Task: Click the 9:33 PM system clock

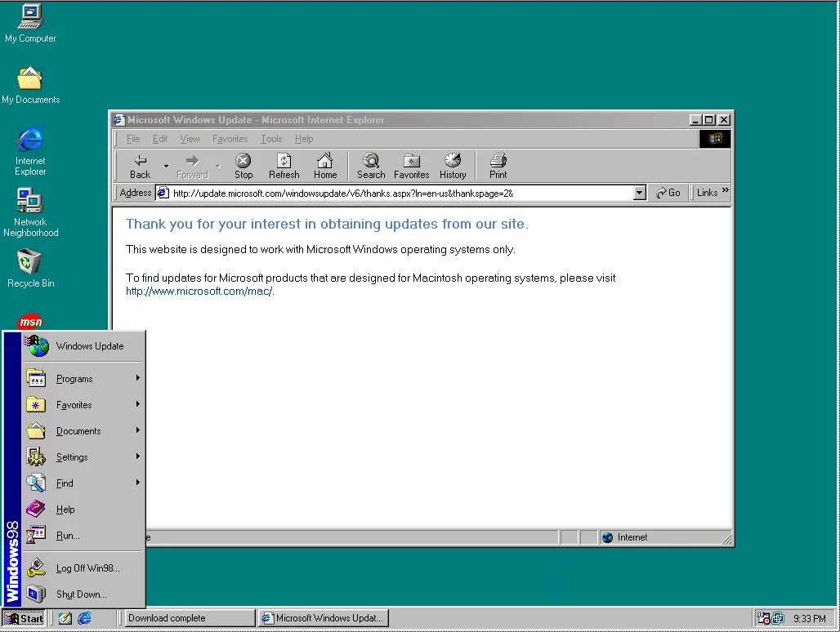Action: [810, 619]
